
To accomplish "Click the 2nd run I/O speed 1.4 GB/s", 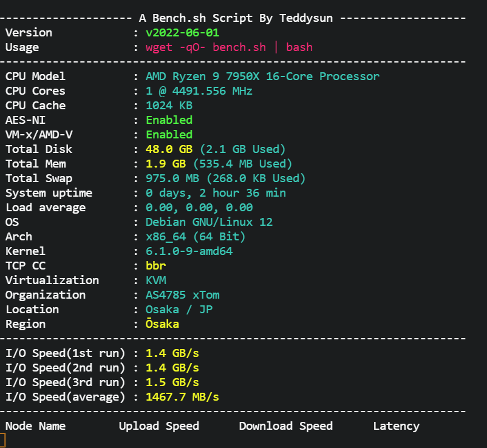I will (x=172, y=368).
